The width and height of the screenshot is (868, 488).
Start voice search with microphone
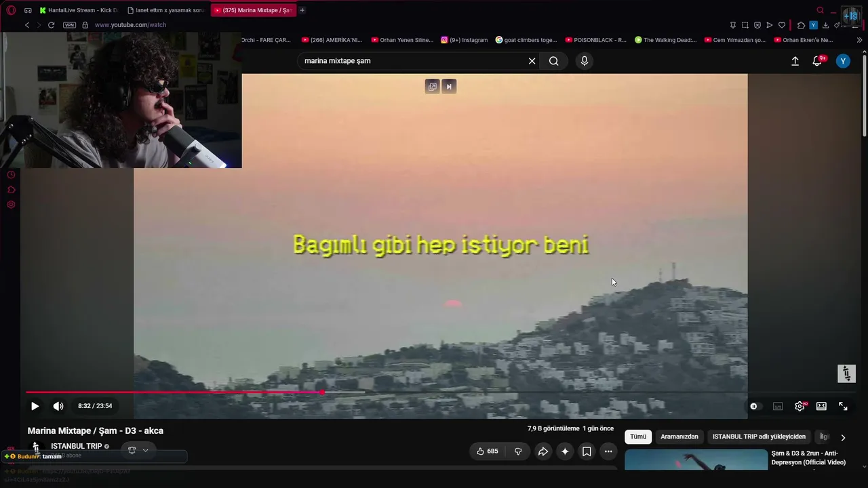pyautogui.click(x=585, y=61)
